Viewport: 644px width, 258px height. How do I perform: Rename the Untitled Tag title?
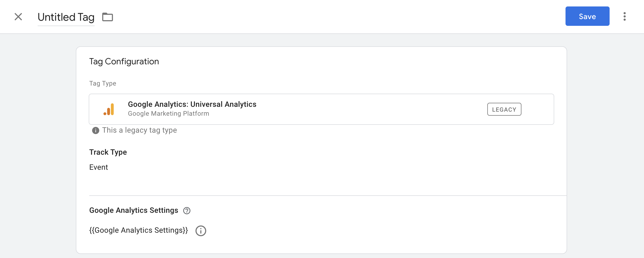(x=66, y=17)
